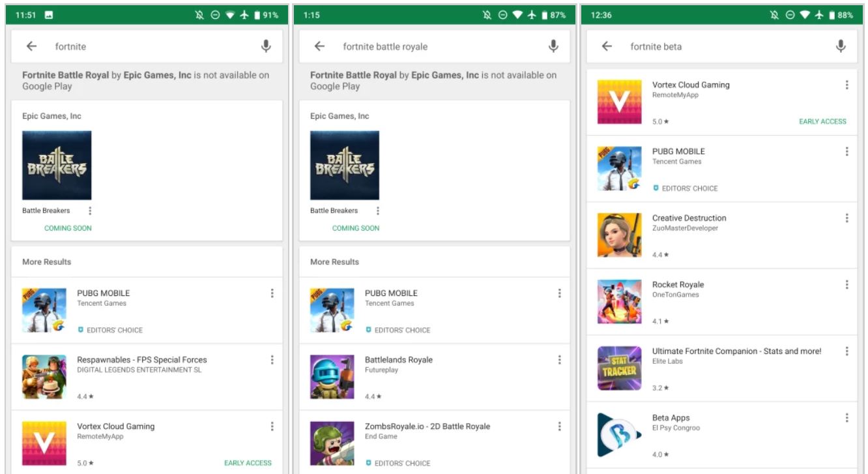
Task: Open three-dot menu for Beta Apps
Action: point(846,418)
